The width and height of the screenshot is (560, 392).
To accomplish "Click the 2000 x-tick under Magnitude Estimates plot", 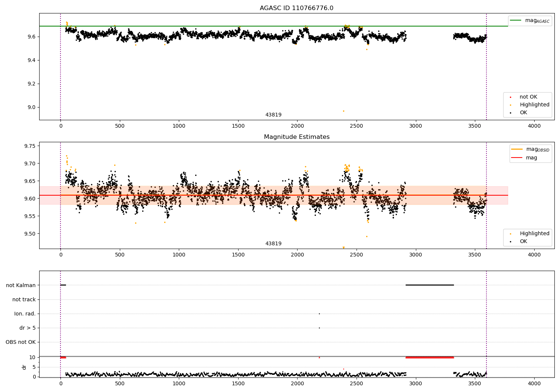I will pos(297,255).
